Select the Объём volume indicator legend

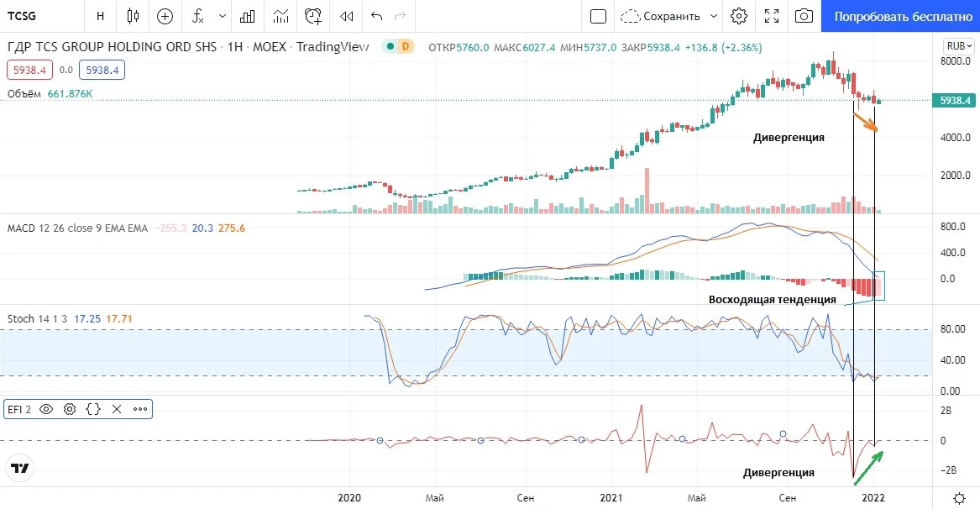click(24, 94)
